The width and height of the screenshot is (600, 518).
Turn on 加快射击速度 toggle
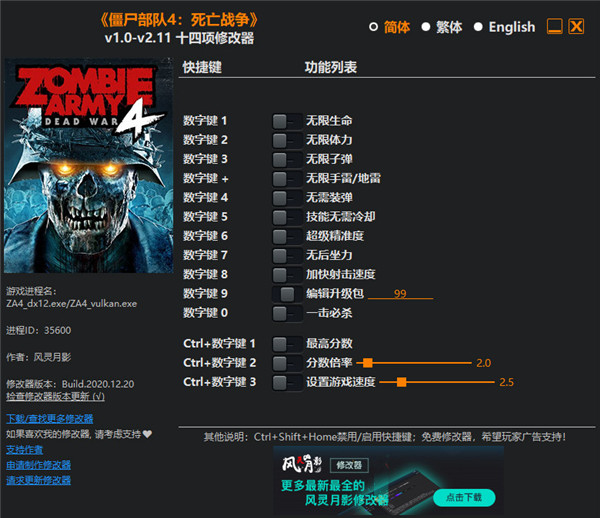(x=287, y=275)
